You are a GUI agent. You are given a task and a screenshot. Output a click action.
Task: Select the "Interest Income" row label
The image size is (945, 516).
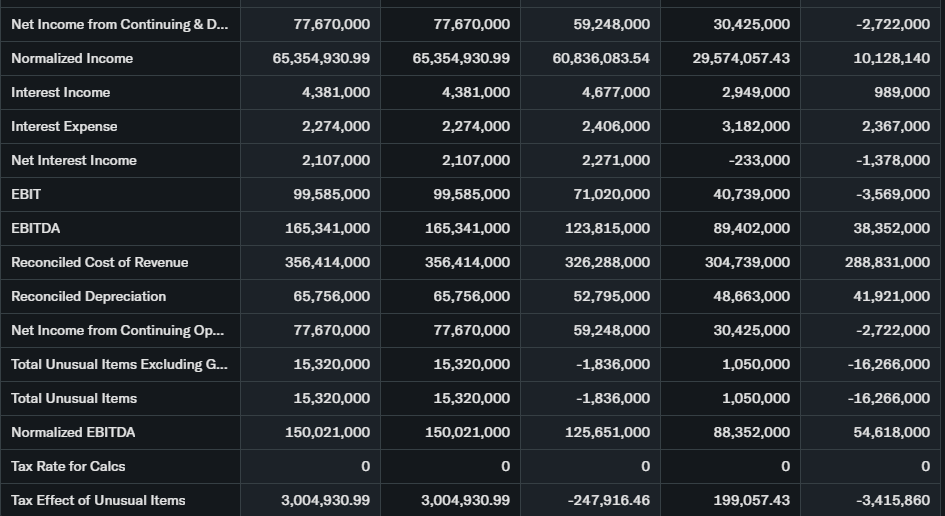pyautogui.click(x=61, y=92)
